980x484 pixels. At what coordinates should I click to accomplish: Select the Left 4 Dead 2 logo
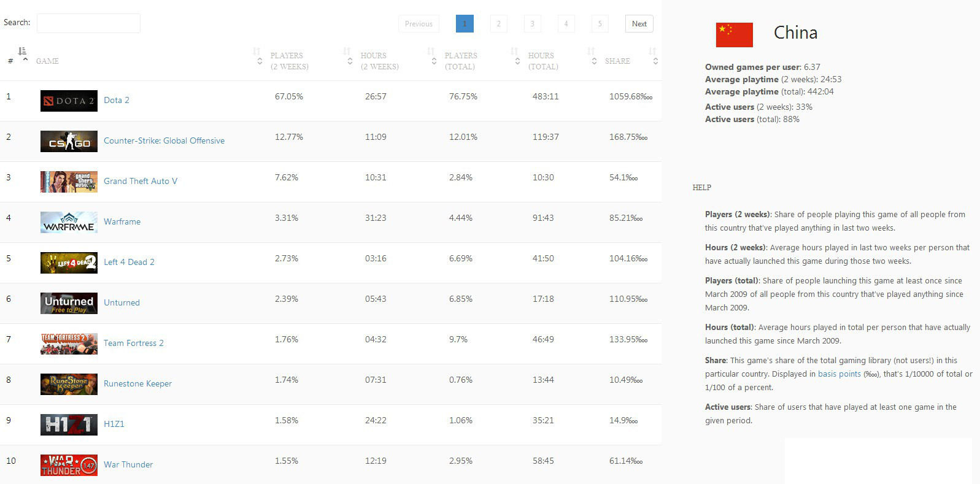coord(69,263)
